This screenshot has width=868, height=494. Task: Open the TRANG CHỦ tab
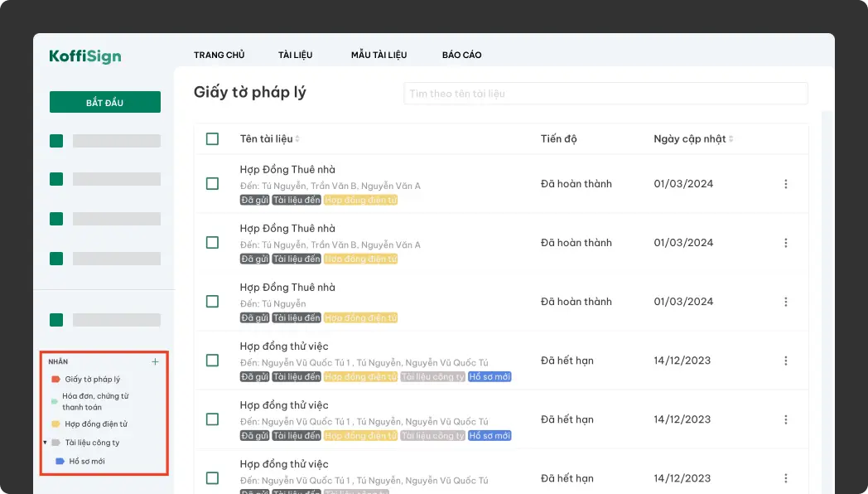pos(219,55)
